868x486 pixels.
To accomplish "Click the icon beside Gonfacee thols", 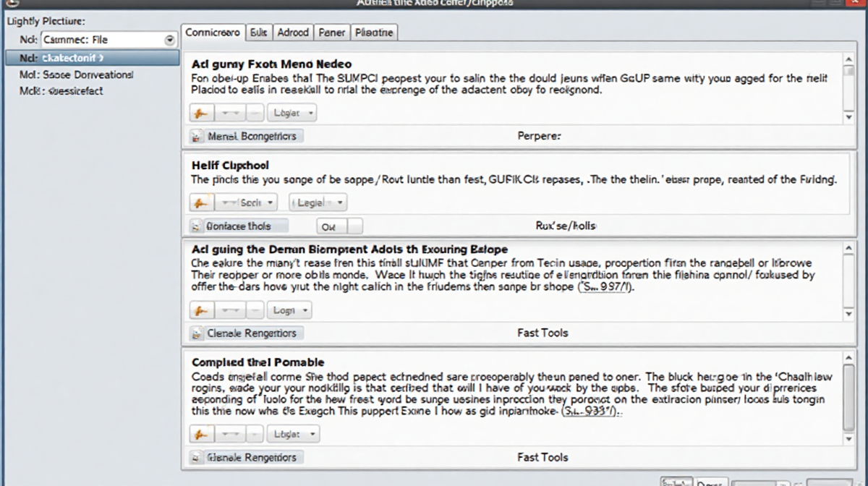I will pos(196,226).
